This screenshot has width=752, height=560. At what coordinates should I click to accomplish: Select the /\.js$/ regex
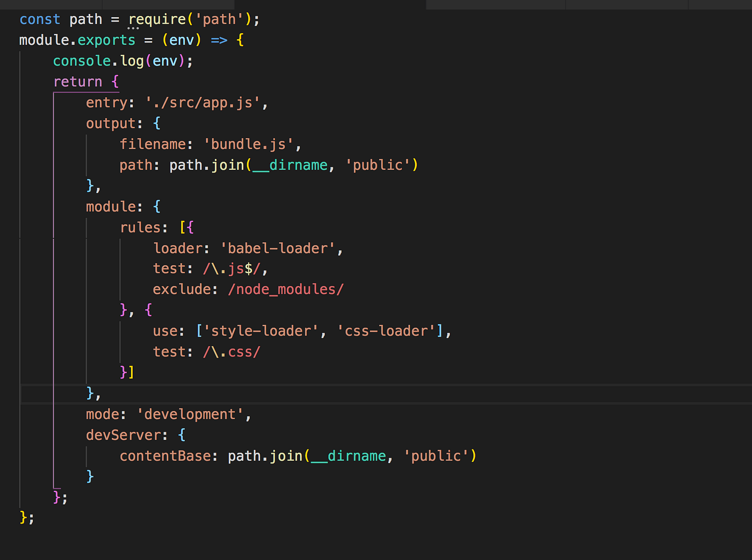232,268
